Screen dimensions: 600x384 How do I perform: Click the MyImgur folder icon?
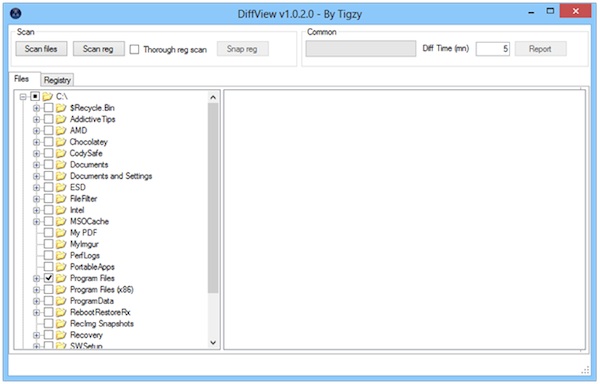tap(61, 244)
